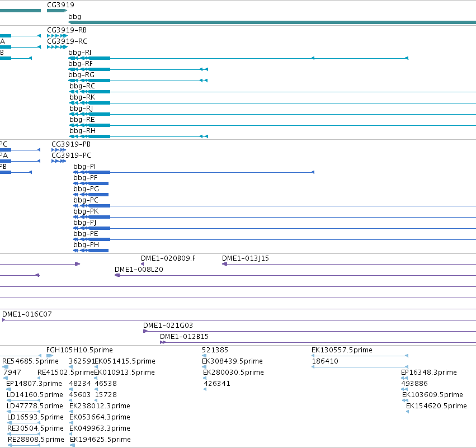The height and width of the screenshot is (448, 476).
Task: Click the EK010913.5prime EST label
Action: point(125,372)
